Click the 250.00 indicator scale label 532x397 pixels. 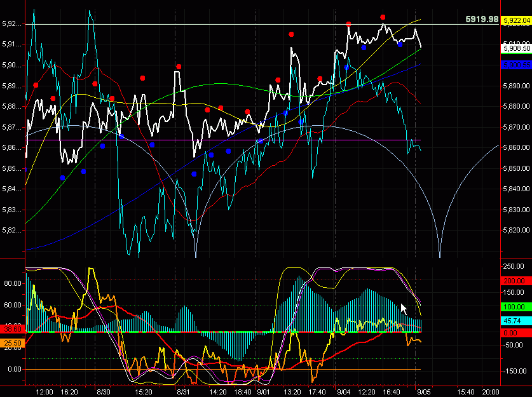(514, 266)
